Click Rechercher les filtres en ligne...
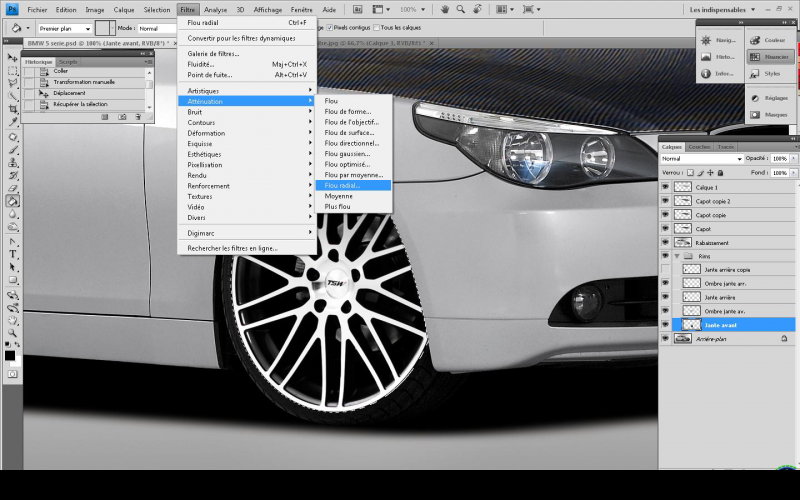Viewport: 800px width, 500px height. pyautogui.click(x=247, y=248)
